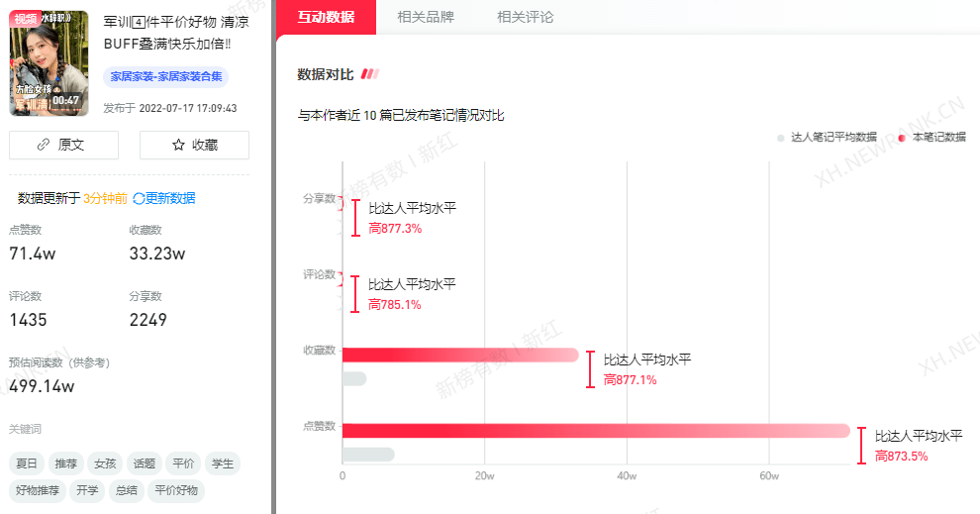This screenshot has height=514, width=980.
Task: Click the 原文 link button
Action: (x=63, y=145)
